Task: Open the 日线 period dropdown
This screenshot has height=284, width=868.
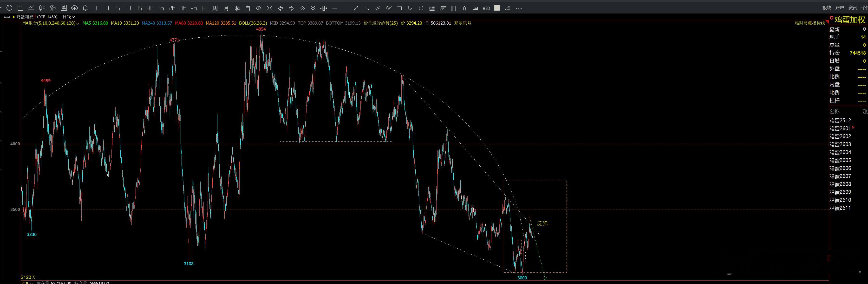Action: click(69, 17)
